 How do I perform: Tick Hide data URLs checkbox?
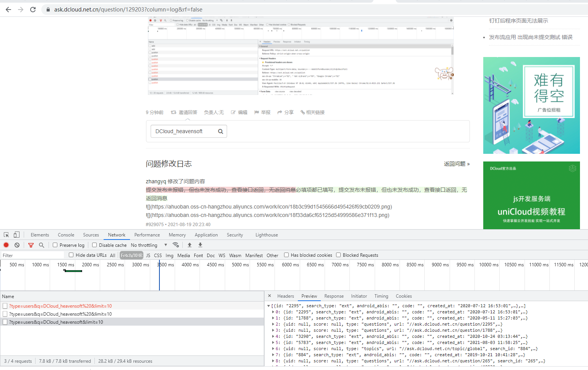pyautogui.click(x=71, y=255)
